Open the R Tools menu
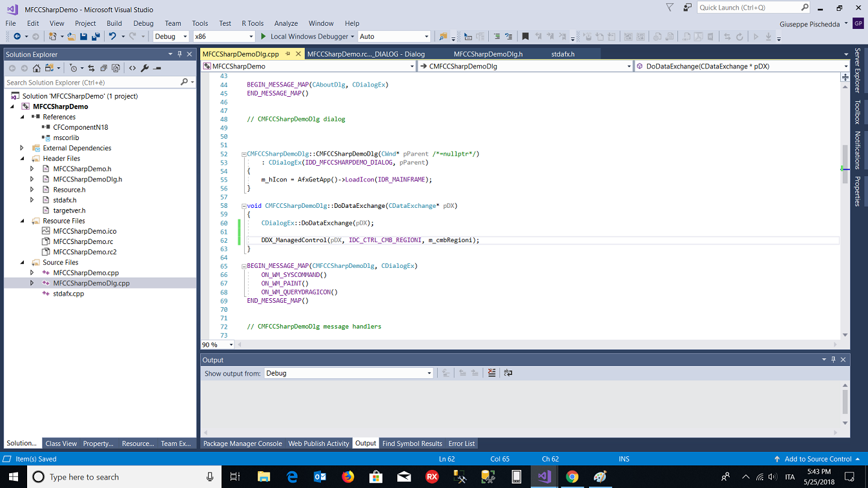 point(253,23)
